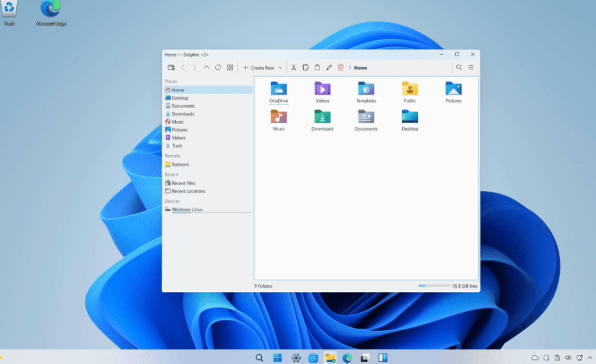
Task: Click the Copy icon in Dolphin toolbar
Action: click(x=306, y=67)
